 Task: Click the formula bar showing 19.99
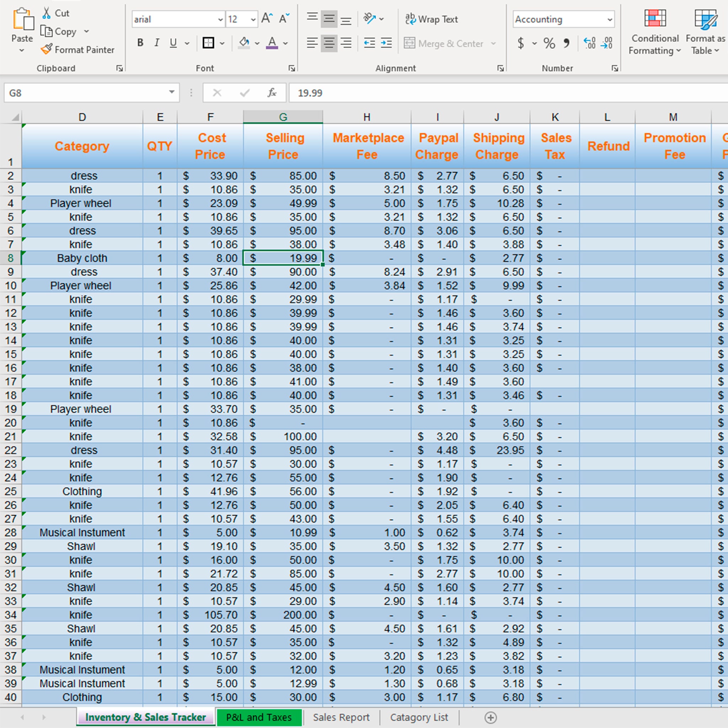508,93
